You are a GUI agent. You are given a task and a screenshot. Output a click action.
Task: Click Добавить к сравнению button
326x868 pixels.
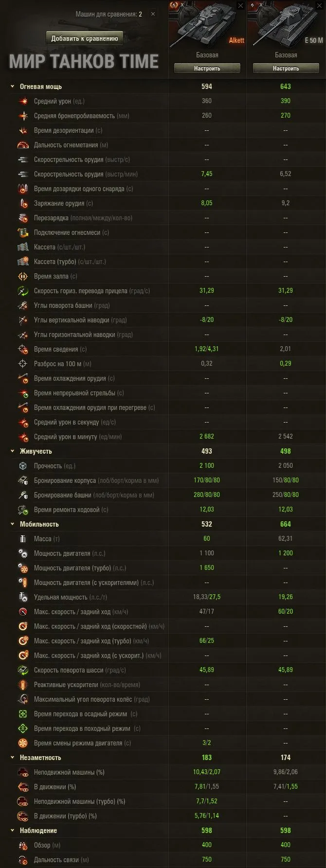(x=85, y=38)
